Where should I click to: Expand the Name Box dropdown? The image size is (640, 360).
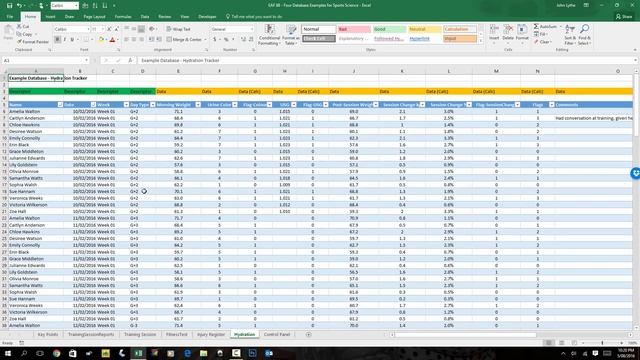[x=87, y=60]
